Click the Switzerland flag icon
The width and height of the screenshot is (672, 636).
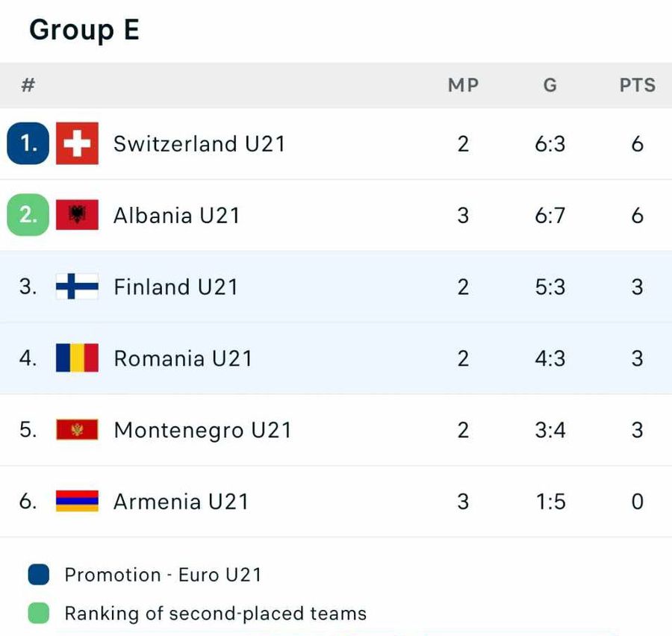[75, 144]
